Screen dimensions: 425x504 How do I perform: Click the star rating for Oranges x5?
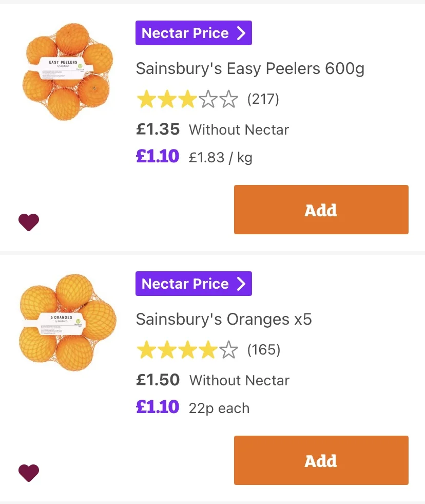tap(187, 350)
